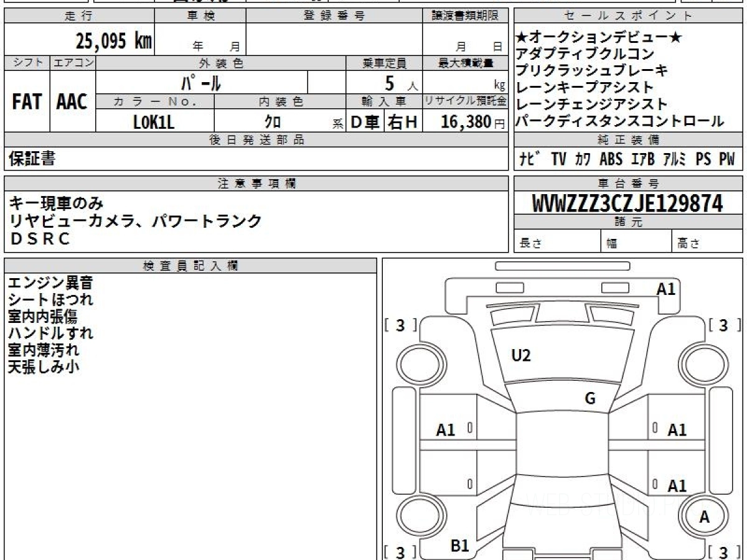The image size is (747, 560).
Task: Click the 高さ dimension field
Action: 707,241
